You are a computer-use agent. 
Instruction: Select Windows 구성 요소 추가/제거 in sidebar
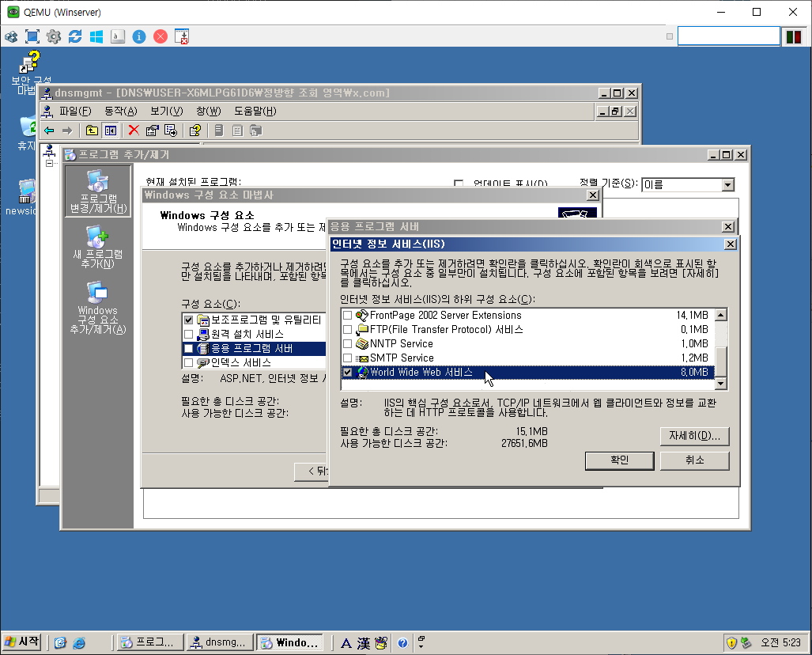(98, 308)
